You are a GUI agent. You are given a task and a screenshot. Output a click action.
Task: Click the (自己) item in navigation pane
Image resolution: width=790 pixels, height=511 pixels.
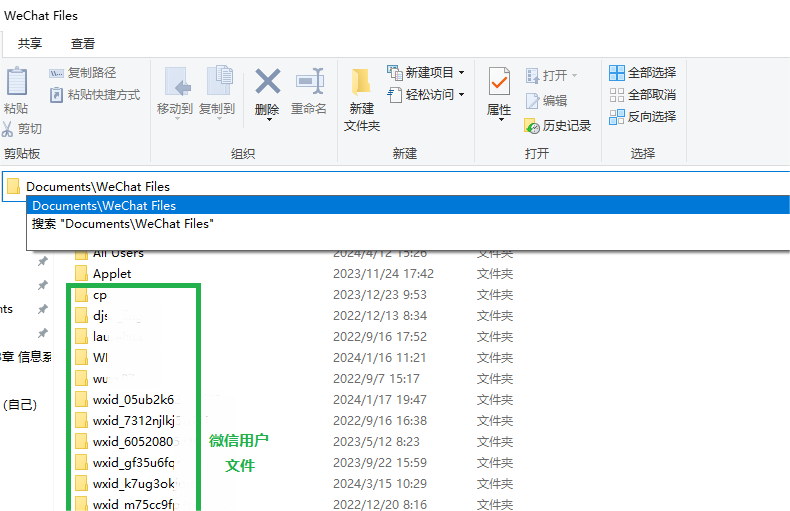[20, 404]
